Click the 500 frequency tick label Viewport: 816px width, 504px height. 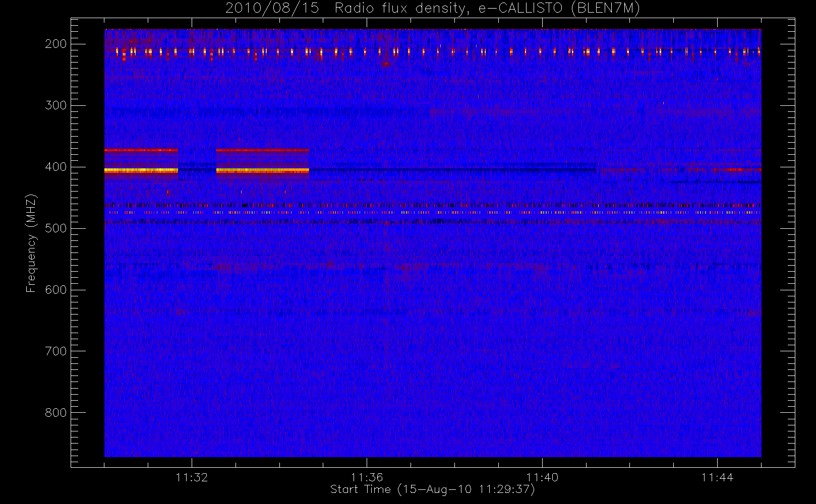pyautogui.click(x=55, y=228)
